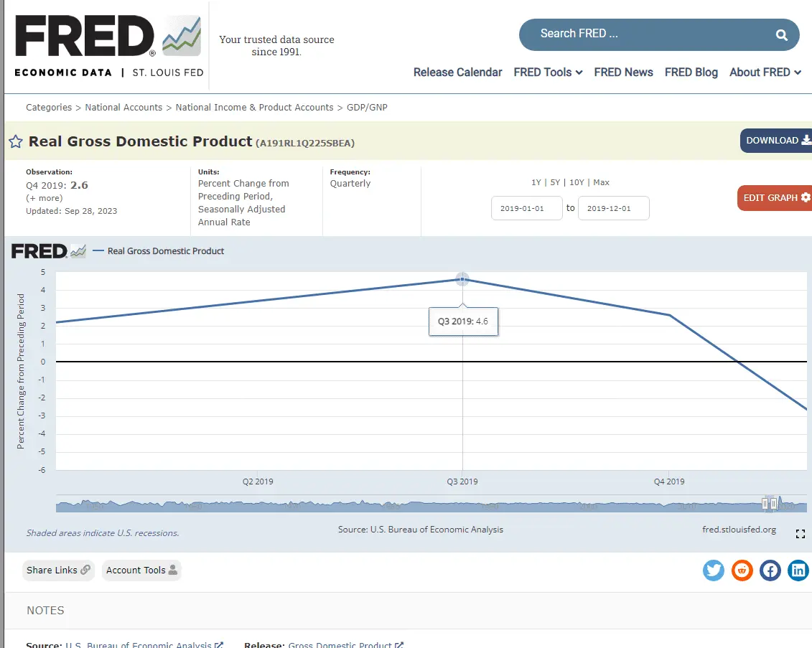Click the start date field 2019-01-01
The height and width of the screenshot is (648, 812).
pos(526,208)
